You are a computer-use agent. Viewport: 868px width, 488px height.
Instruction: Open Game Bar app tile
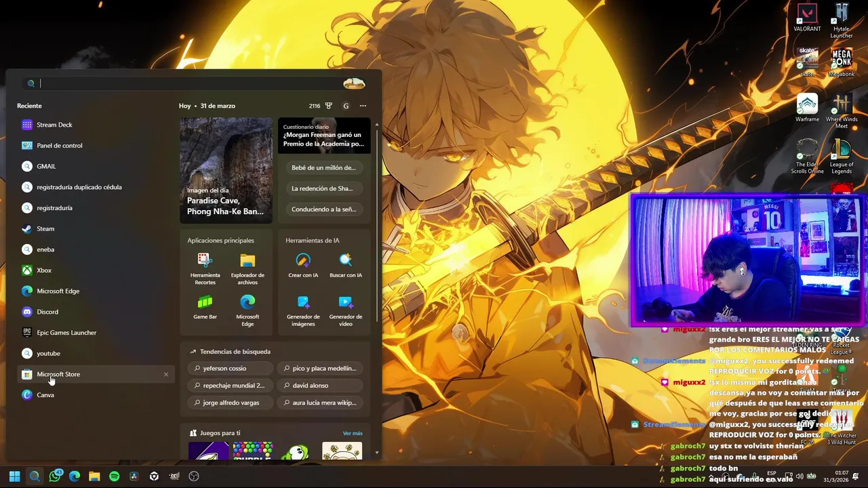[x=205, y=307]
